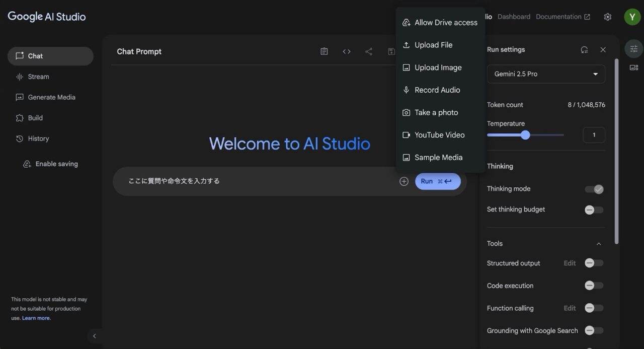The image size is (644, 349).
Task: Select Take a photo from the menu
Action: 440,112
